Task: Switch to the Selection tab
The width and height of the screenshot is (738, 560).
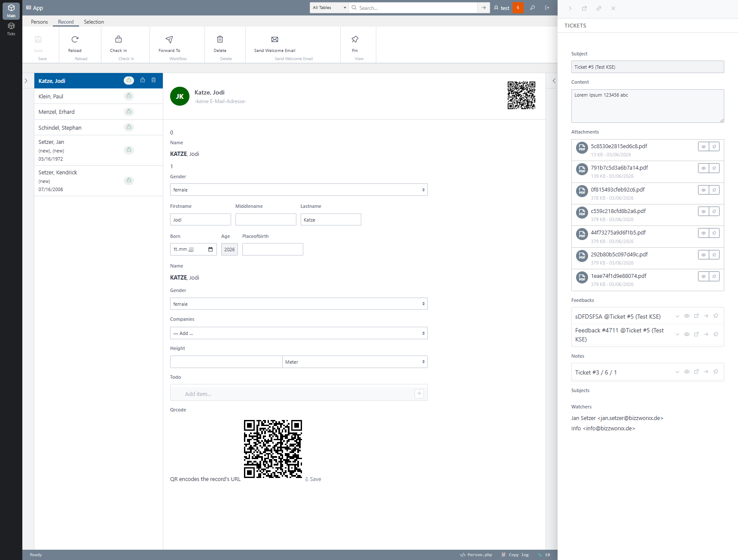Action: tap(94, 22)
